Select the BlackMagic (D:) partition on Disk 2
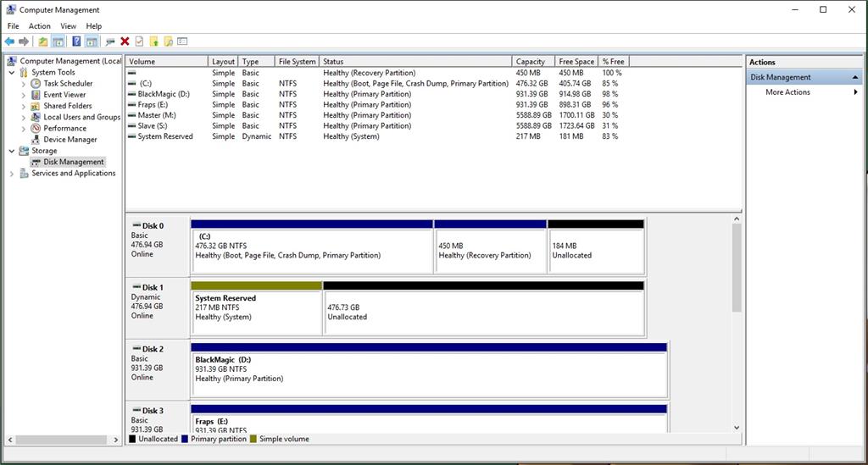The image size is (868, 465). point(429,368)
